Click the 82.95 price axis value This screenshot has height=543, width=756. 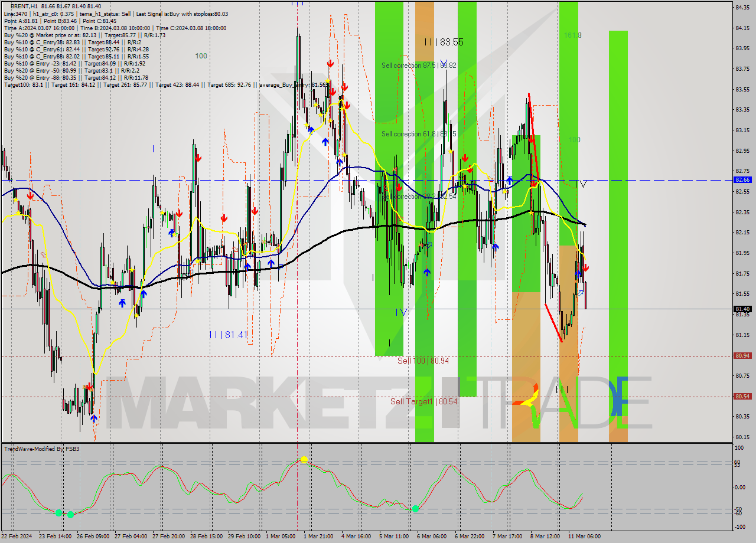pyautogui.click(x=742, y=151)
